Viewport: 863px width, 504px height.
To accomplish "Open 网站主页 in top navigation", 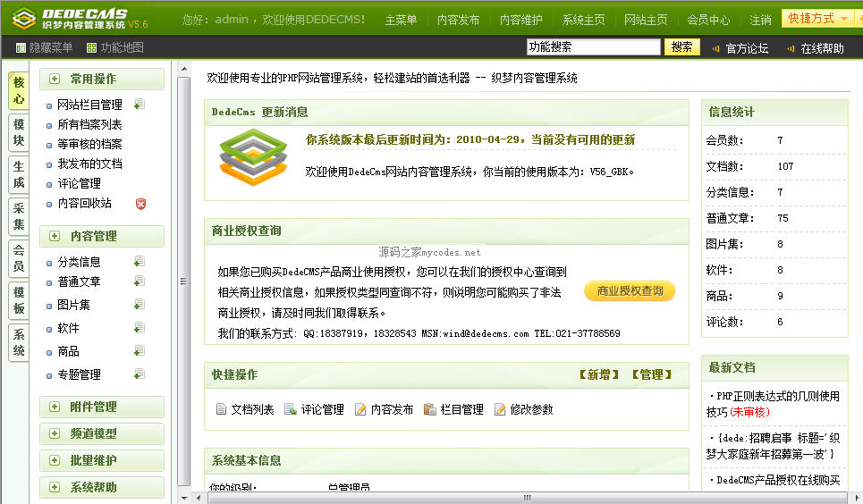I will [646, 21].
